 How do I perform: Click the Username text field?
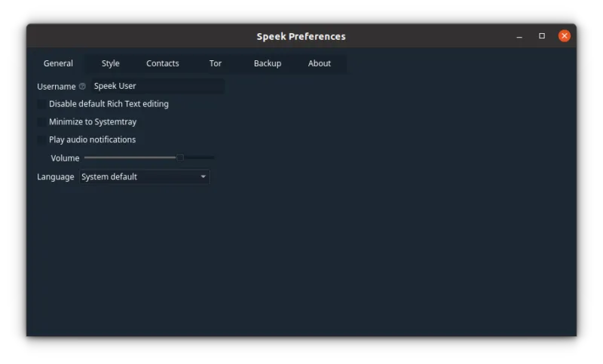coord(157,87)
